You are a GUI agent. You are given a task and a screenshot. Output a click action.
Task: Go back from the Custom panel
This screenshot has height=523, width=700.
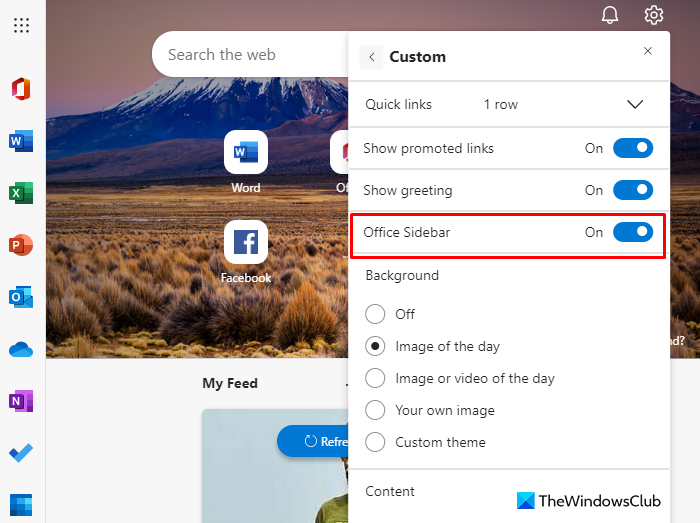coord(371,57)
